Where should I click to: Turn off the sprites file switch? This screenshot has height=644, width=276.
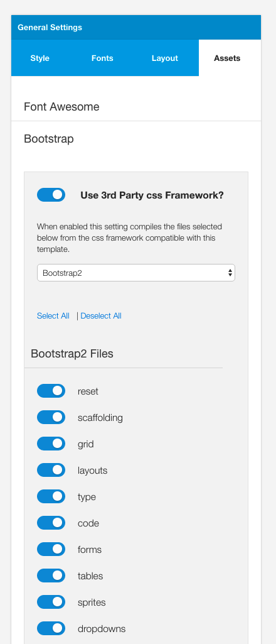point(51,602)
